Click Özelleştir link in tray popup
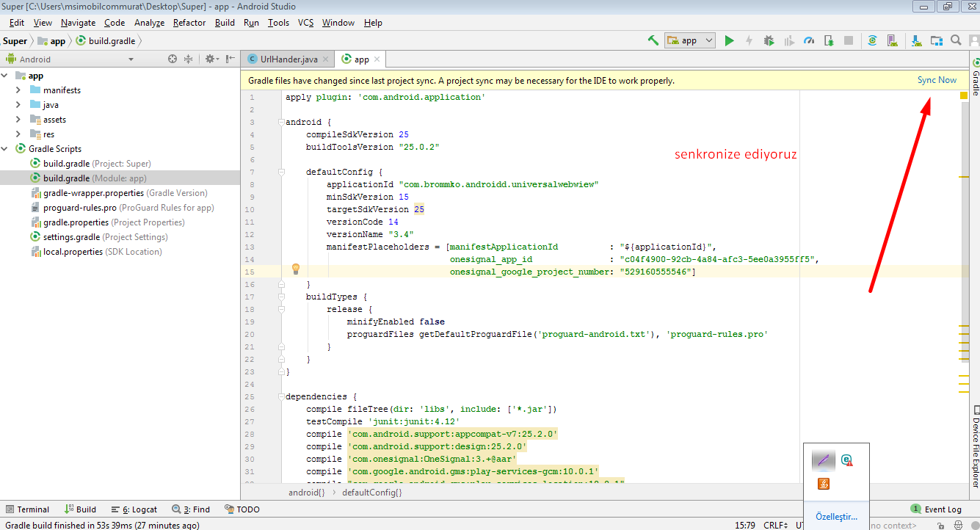 836,517
